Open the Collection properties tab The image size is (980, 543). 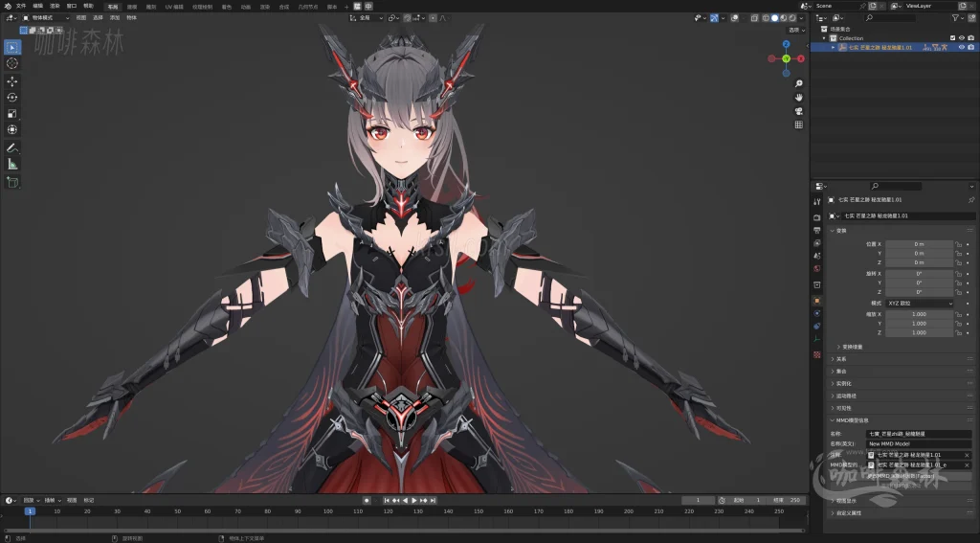[x=817, y=284]
